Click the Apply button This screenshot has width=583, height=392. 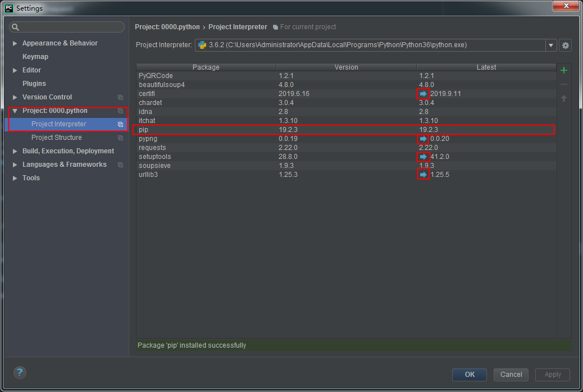552,375
